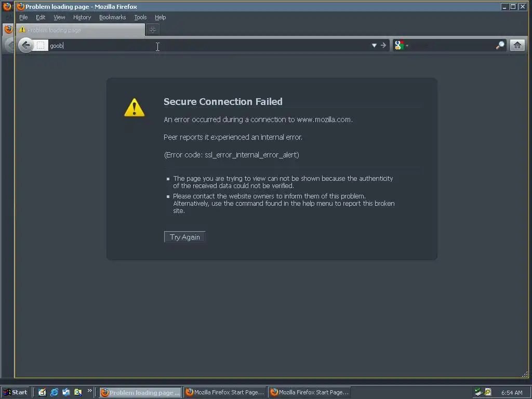Select the Problem loading page tab
This screenshot has width=532, height=399.
click(81, 30)
